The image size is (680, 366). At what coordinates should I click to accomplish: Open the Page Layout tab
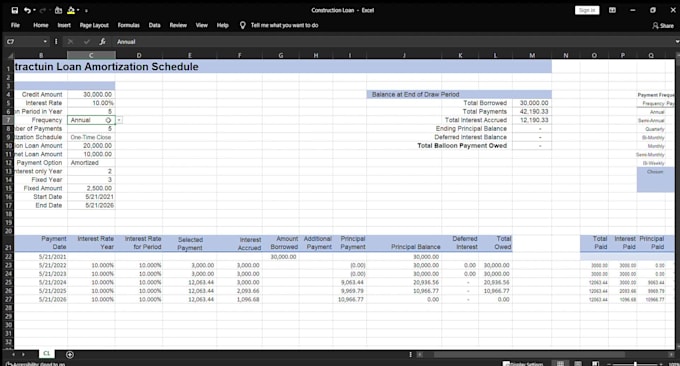pyautogui.click(x=94, y=25)
